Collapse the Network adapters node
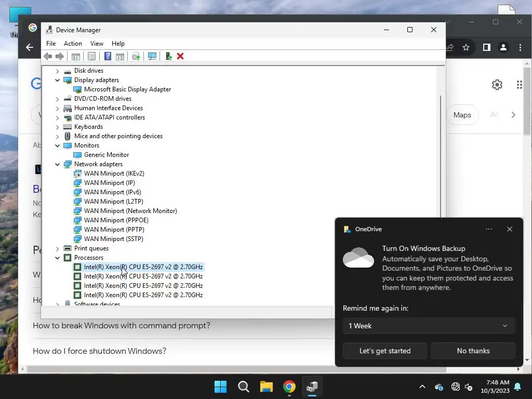The image size is (532, 399). coord(57,164)
